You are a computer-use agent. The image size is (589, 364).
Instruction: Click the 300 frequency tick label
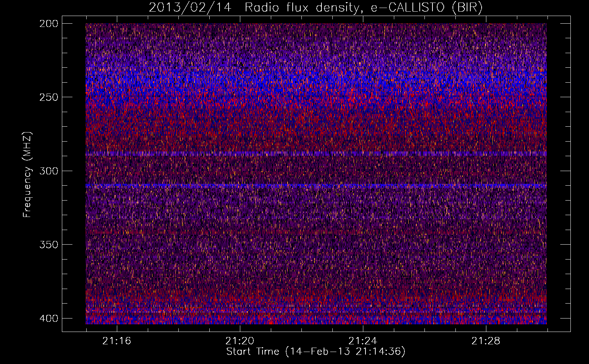[x=49, y=171]
